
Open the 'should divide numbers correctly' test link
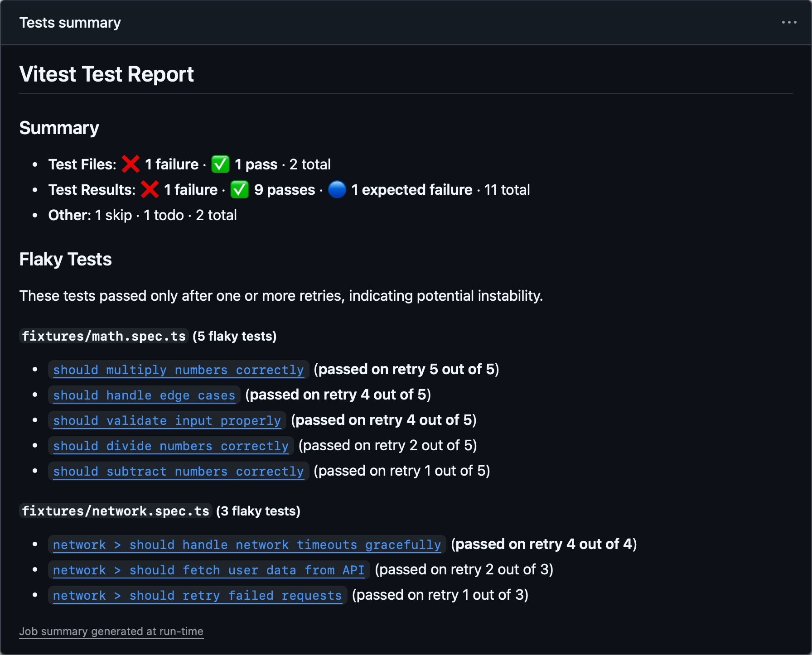point(171,446)
